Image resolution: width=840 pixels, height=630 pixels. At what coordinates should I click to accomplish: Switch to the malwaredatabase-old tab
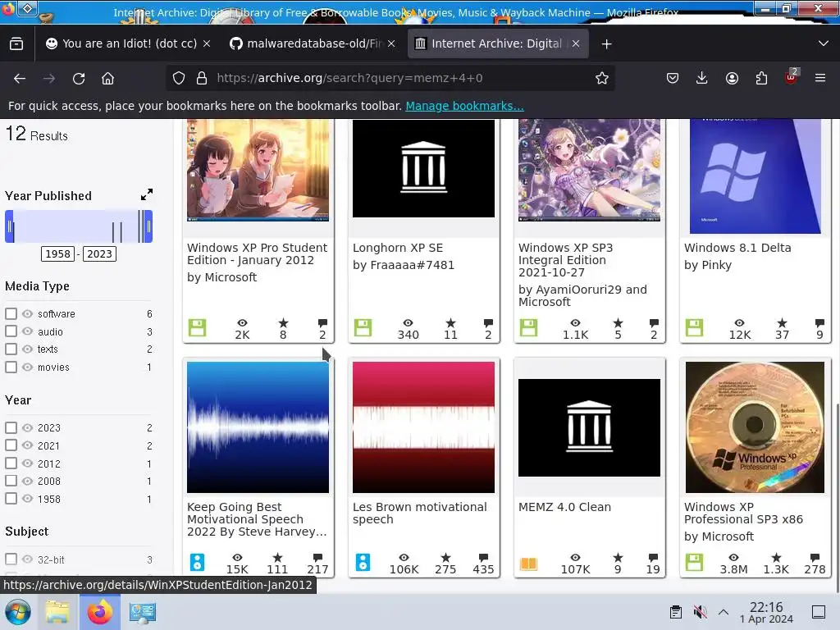coord(313,44)
